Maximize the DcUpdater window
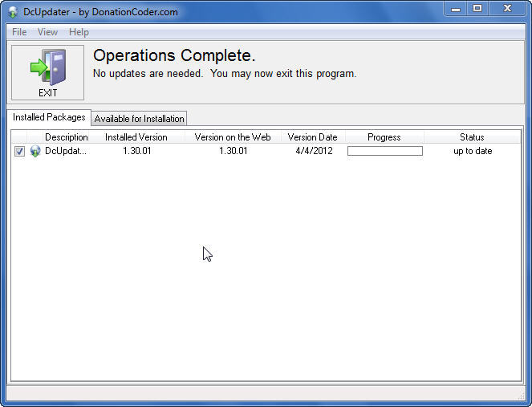 click(x=477, y=9)
